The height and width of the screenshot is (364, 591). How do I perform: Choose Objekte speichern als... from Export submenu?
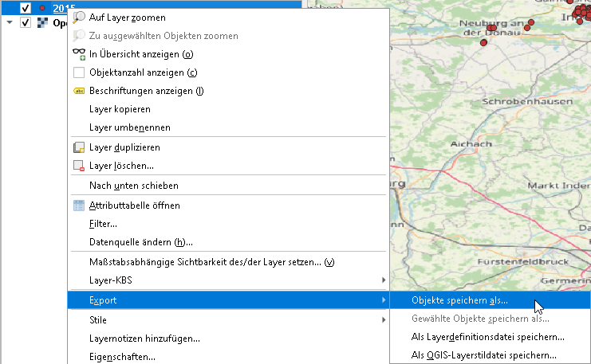click(459, 301)
